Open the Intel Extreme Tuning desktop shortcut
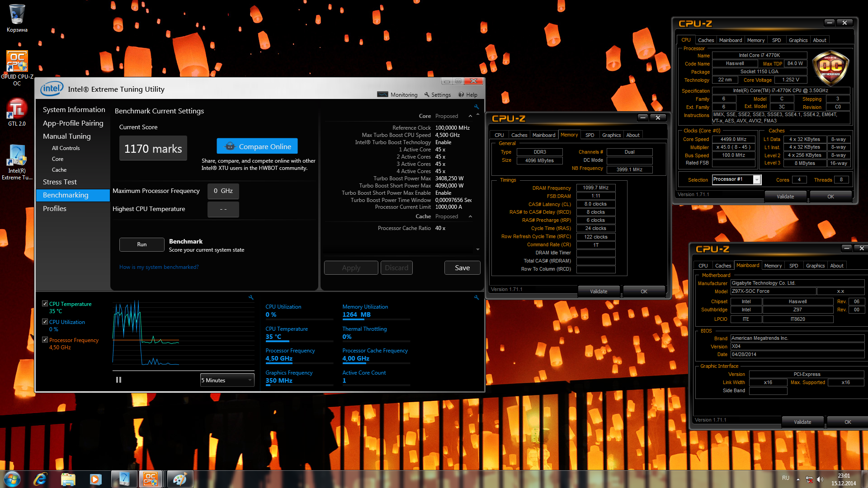 [x=17, y=163]
